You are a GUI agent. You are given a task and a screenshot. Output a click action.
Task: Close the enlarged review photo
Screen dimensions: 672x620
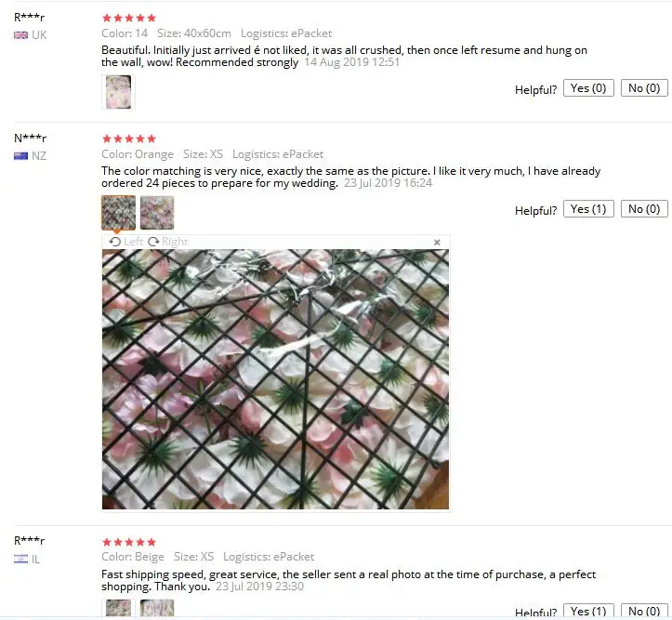pos(437,242)
